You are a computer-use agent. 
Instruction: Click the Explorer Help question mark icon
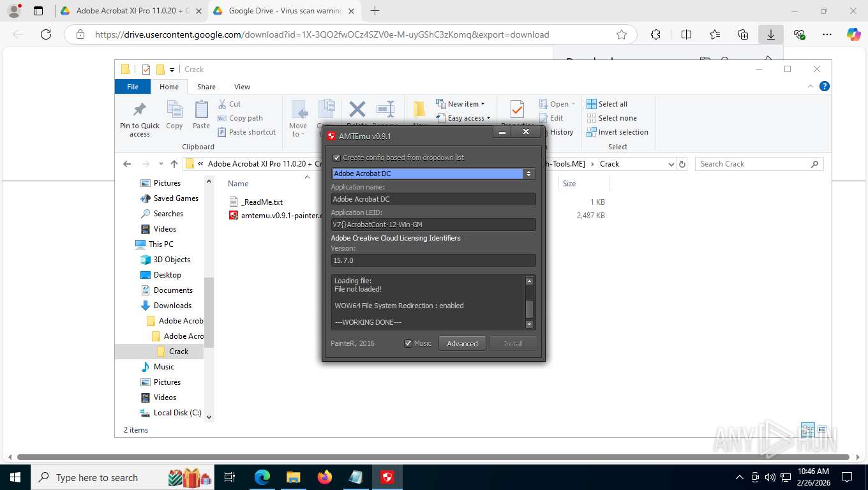[824, 86]
